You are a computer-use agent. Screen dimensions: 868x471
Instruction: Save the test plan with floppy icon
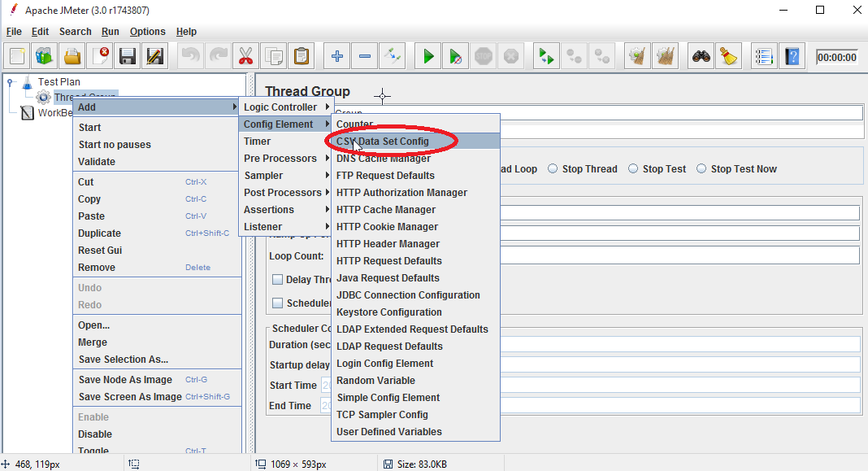click(128, 56)
